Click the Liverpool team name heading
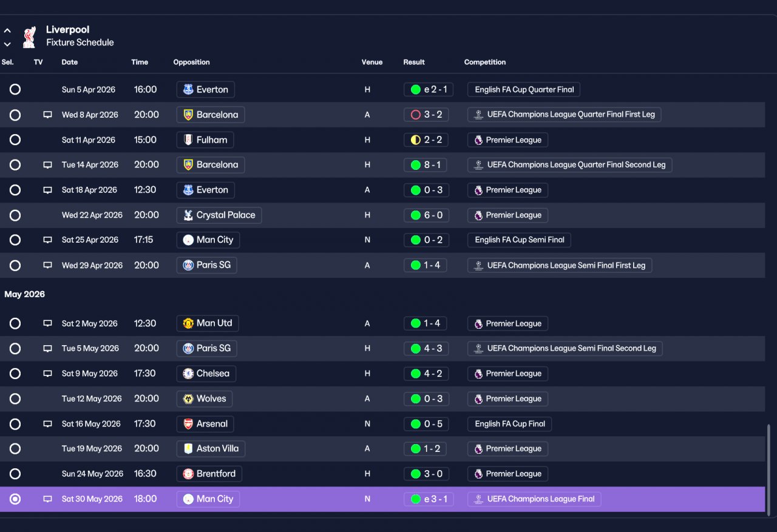This screenshot has height=532, width=777. pyautogui.click(x=68, y=30)
